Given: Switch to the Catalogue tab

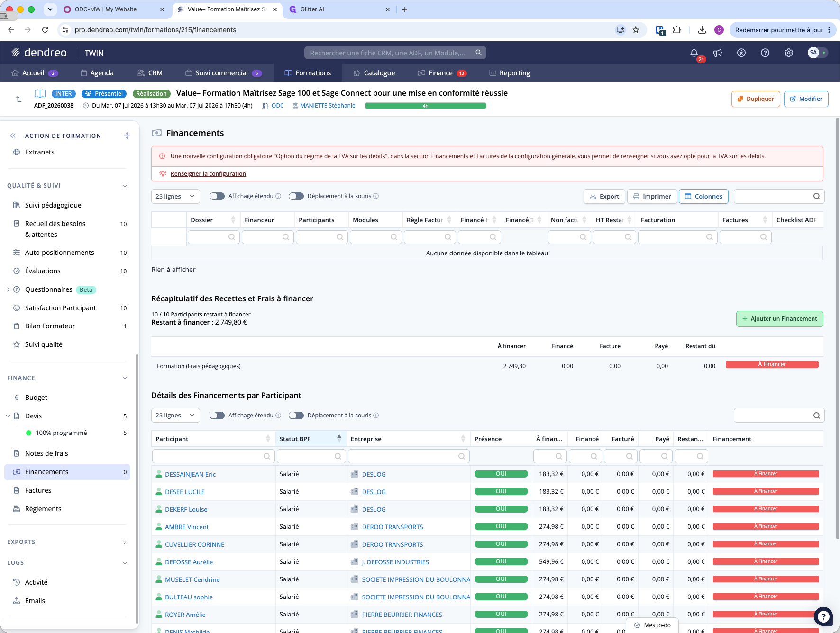Looking at the screenshot, I should pos(374,73).
